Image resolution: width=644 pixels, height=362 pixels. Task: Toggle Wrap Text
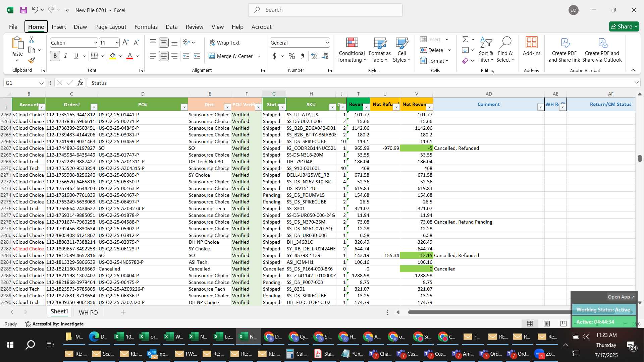[x=224, y=43]
